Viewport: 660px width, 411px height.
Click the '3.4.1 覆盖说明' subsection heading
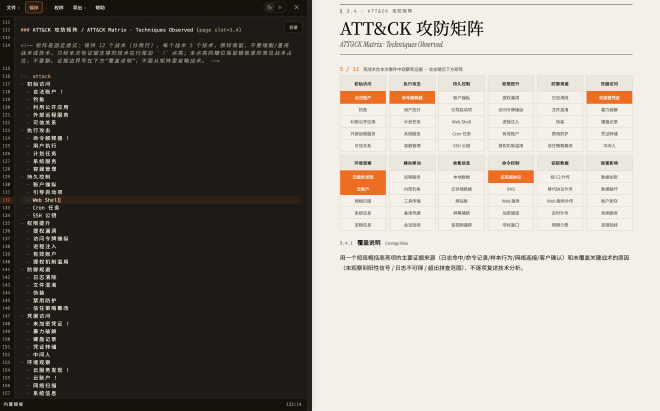click(x=374, y=243)
